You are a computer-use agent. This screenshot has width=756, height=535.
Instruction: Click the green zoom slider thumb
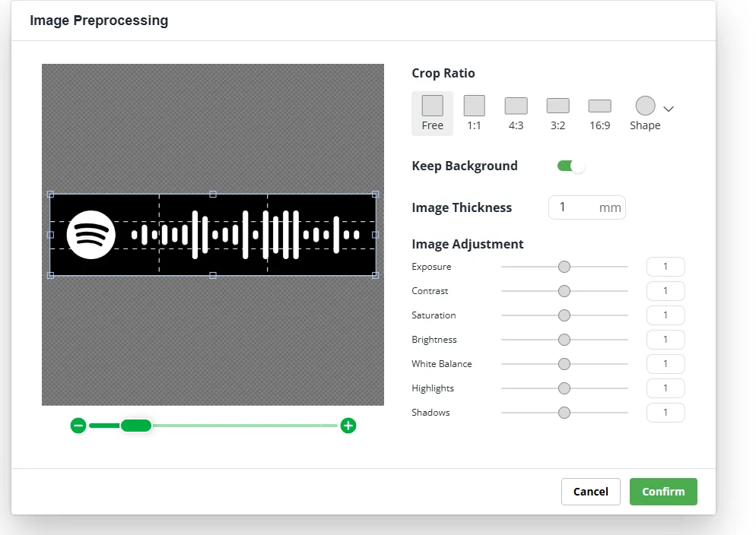click(135, 426)
